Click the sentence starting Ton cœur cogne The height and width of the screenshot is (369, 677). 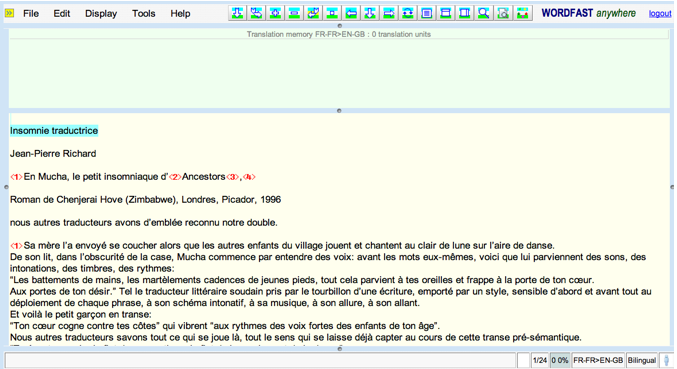pyautogui.click(x=225, y=326)
